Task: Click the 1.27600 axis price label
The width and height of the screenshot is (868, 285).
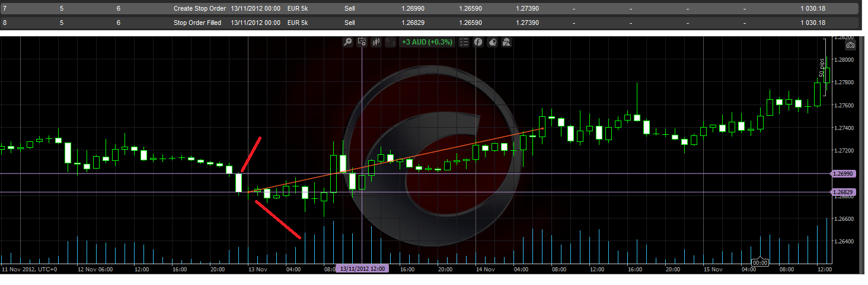Action: [x=844, y=105]
